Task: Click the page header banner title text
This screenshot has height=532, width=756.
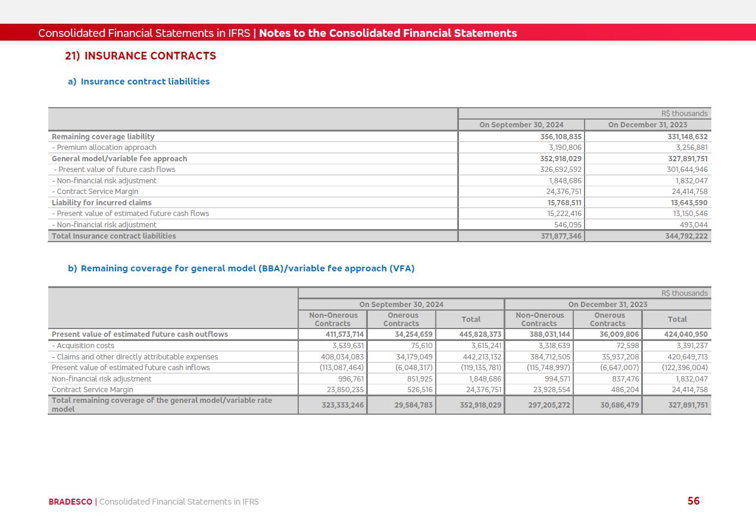Action: [x=277, y=33]
